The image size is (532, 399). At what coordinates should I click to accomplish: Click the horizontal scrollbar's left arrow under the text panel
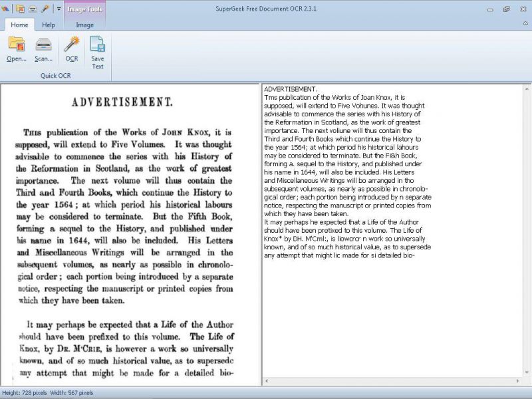(267, 381)
